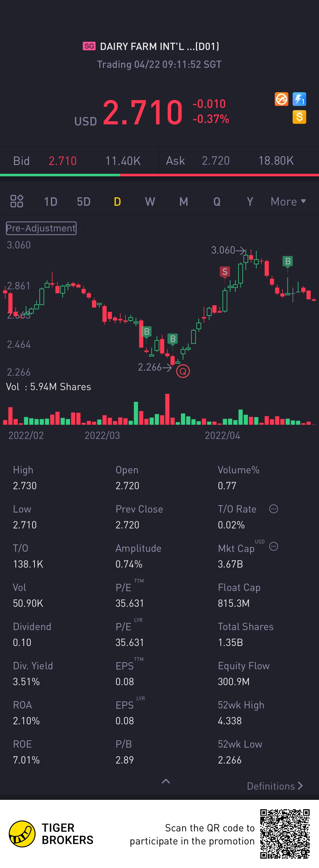Select the 5D chart tab
The image size is (319, 868).
click(84, 202)
